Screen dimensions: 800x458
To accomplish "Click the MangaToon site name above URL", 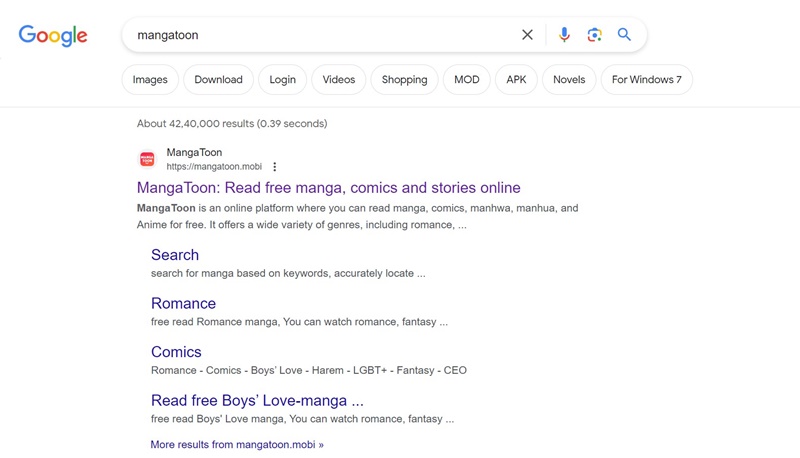I will tap(194, 152).
